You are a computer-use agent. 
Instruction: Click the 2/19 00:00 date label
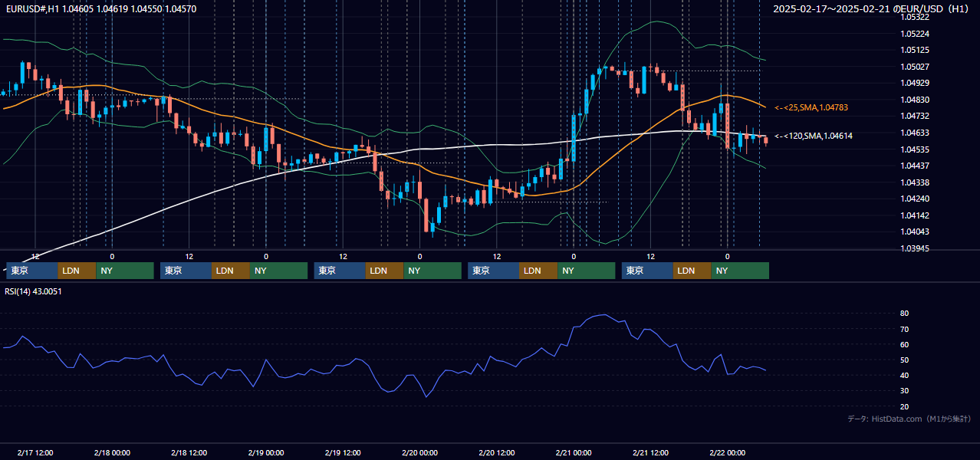266,453
